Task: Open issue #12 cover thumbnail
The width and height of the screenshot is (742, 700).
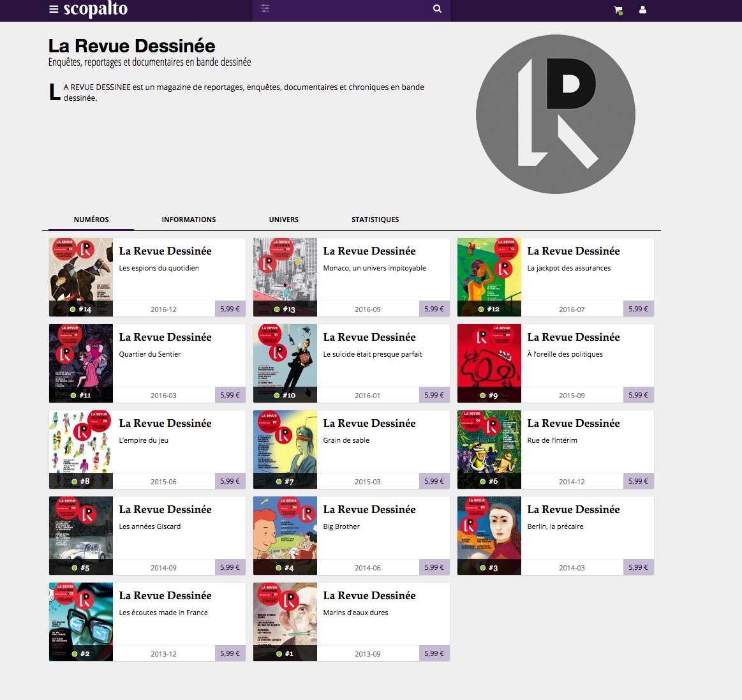Action: point(489,277)
